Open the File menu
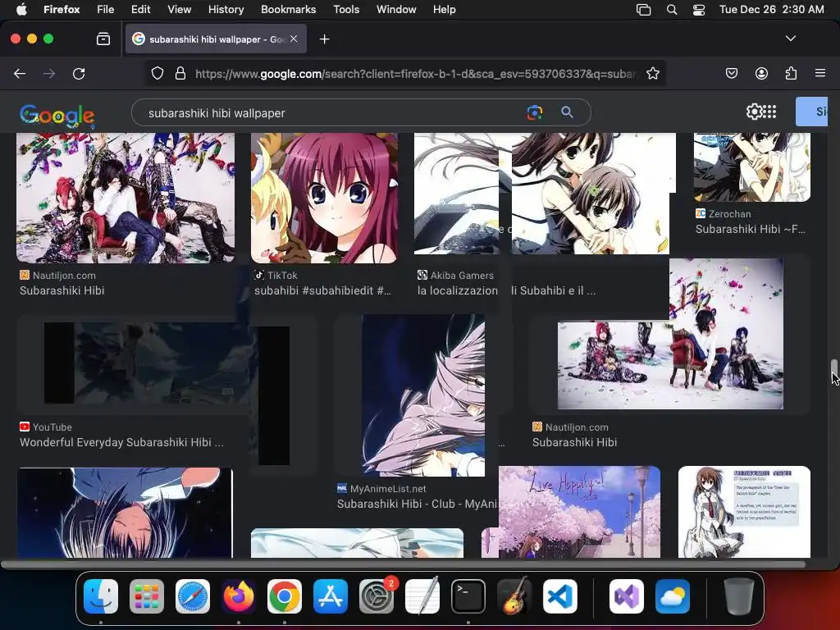This screenshot has width=840, height=630. (x=106, y=9)
